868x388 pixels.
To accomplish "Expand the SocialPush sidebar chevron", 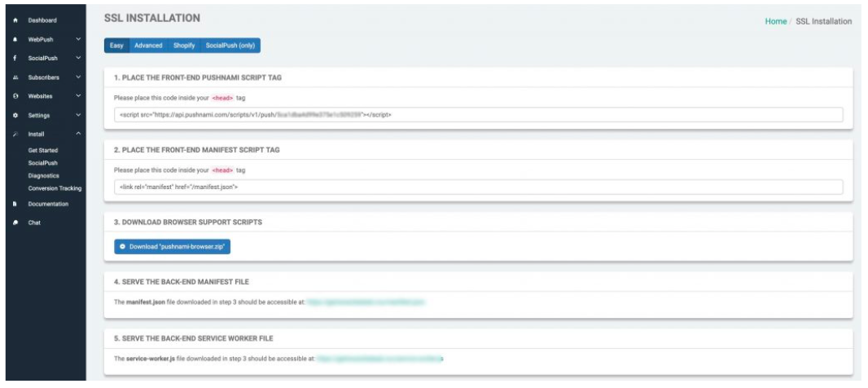I will coord(78,58).
